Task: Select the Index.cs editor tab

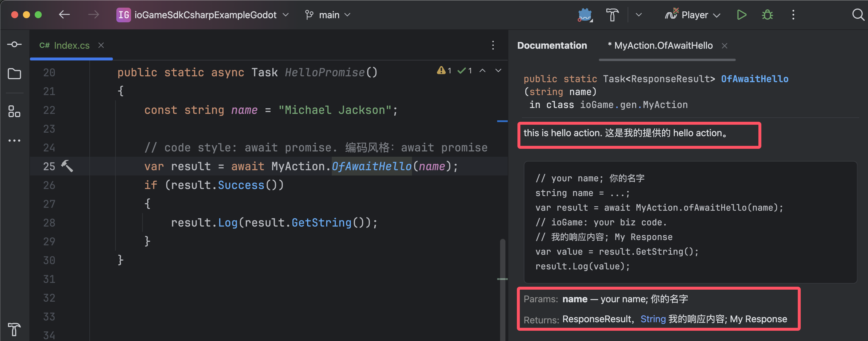Action: click(x=71, y=45)
